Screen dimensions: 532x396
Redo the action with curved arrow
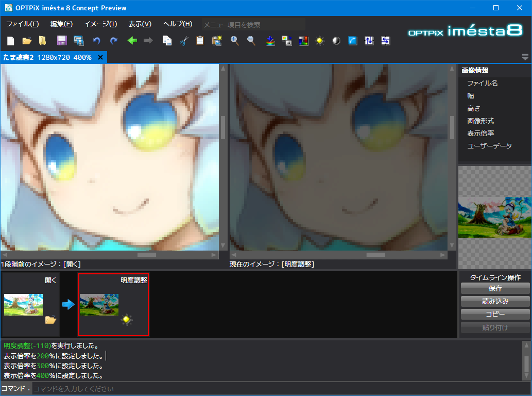(114, 41)
